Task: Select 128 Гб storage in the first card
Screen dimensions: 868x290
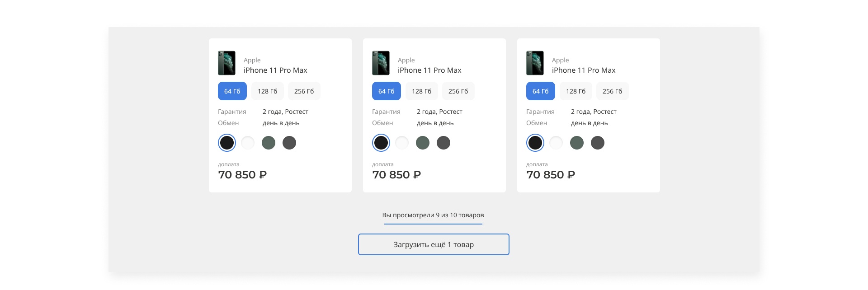Action: (268, 91)
